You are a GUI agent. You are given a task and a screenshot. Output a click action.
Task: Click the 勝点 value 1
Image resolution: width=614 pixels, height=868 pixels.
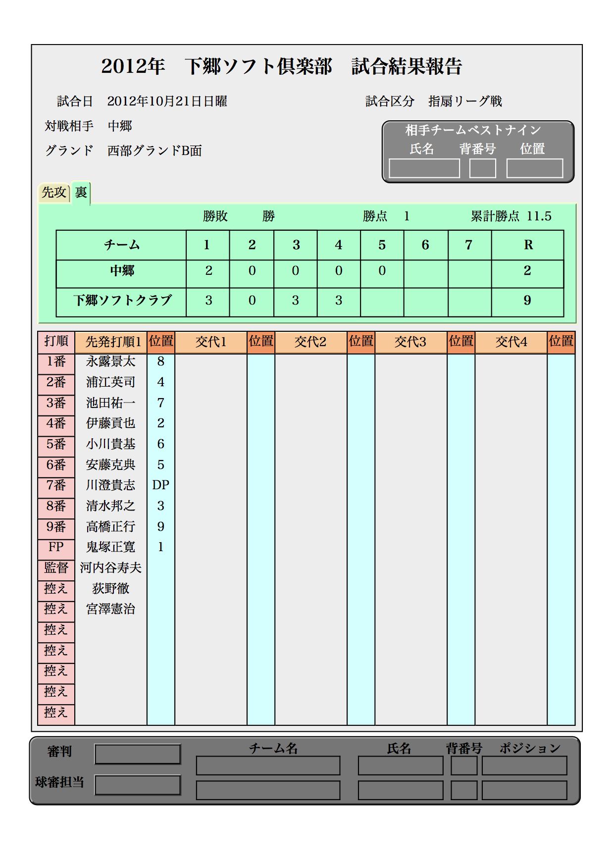[407, 216]
